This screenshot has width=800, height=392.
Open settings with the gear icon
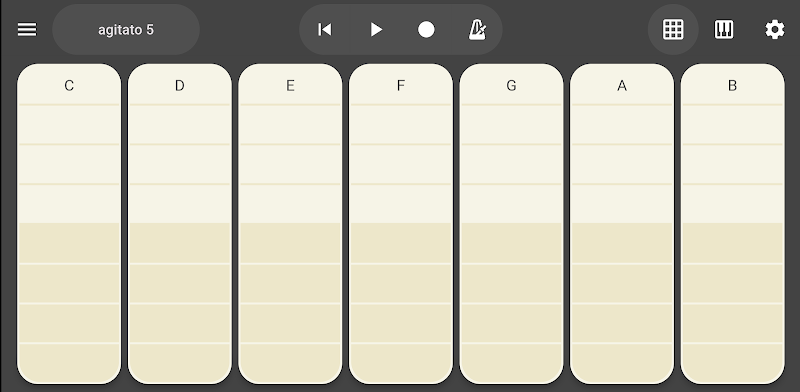[x=774, y=30]
